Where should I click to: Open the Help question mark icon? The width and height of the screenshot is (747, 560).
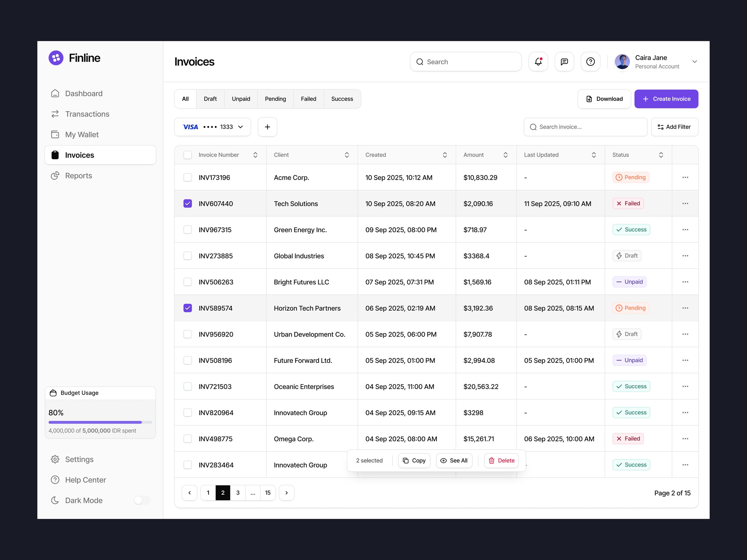590,62
